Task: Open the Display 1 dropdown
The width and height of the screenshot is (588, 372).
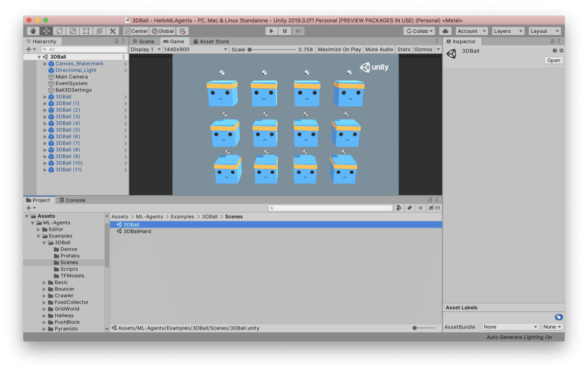Action: [146, 49]
